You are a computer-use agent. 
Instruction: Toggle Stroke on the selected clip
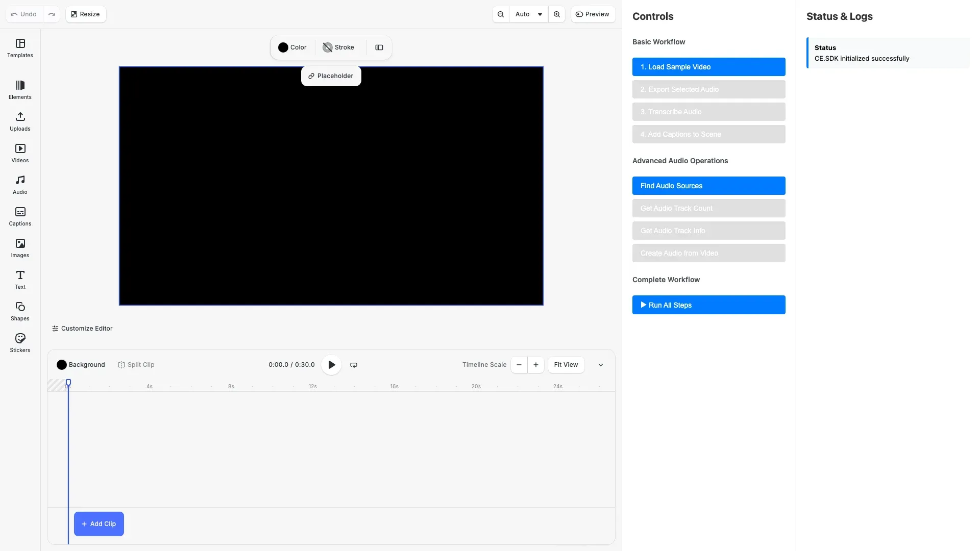[338, 47]
